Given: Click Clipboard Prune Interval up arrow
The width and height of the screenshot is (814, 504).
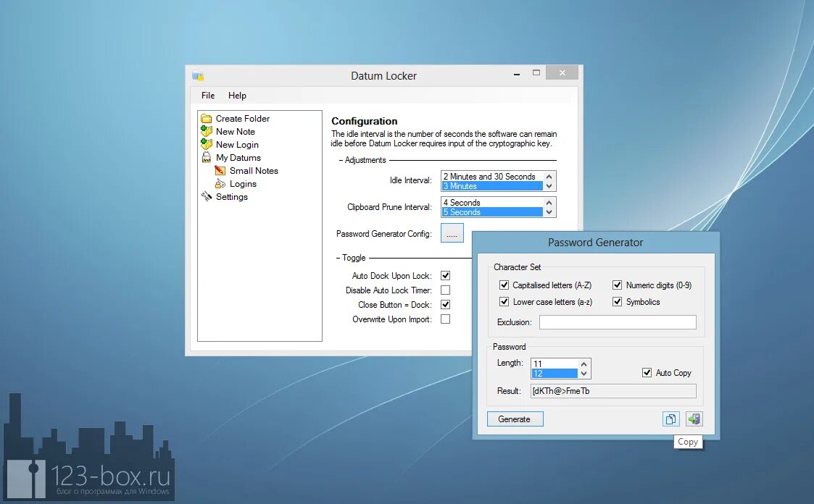Looking at the screenshot, I should tap(549, 203).
